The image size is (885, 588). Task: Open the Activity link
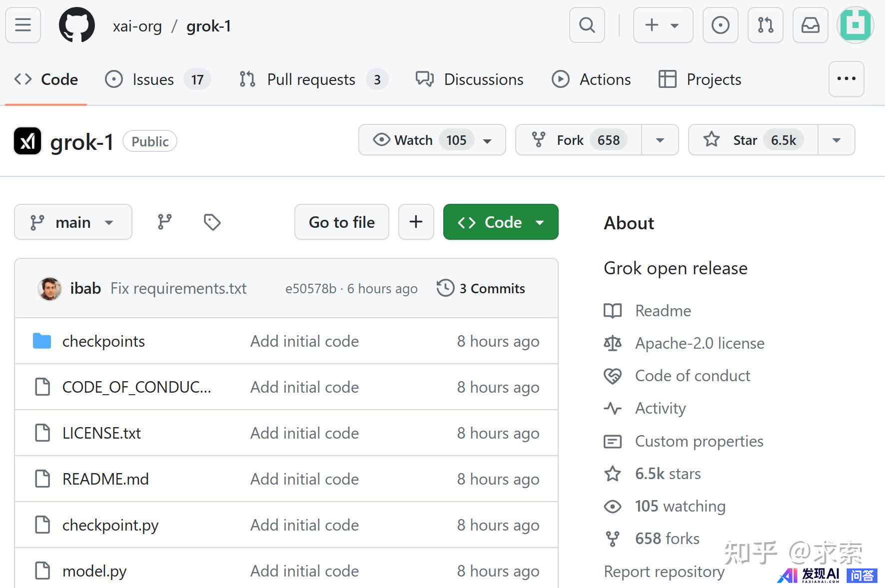click(661, 408)
